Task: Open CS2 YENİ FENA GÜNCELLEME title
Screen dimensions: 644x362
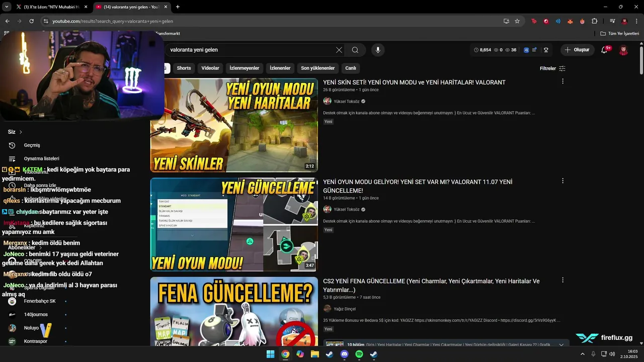Action: click(x=431, y=285)
